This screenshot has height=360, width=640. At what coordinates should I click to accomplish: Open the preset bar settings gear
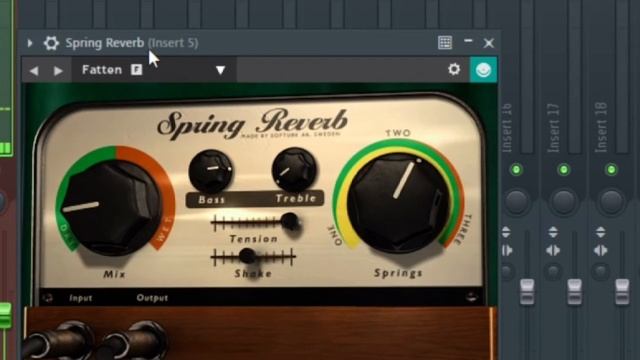(x=454, y=69)
